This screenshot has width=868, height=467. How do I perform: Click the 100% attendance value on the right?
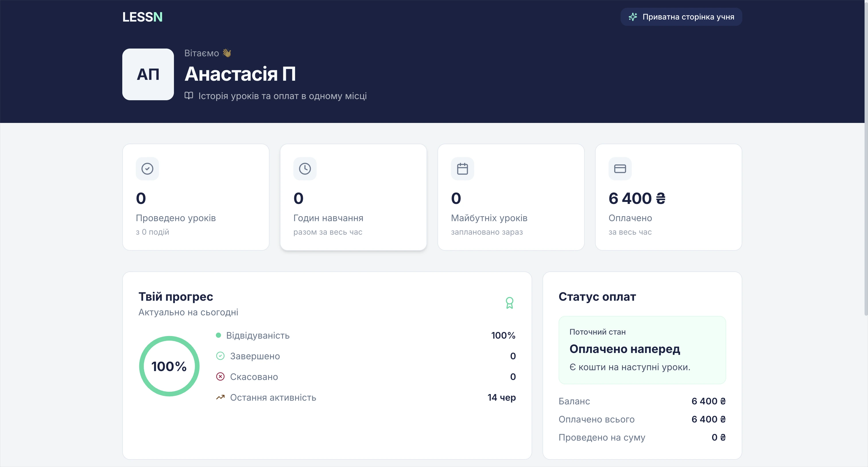coord(503,335)
